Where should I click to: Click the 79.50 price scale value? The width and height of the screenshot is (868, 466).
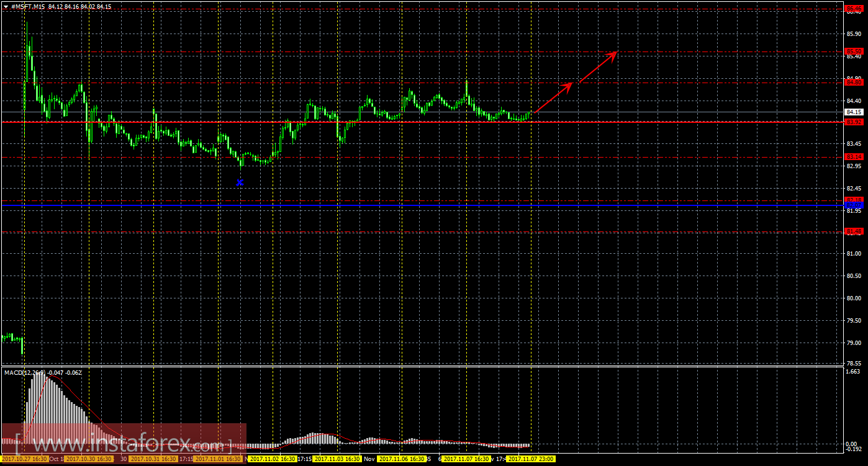coord(854,321)
